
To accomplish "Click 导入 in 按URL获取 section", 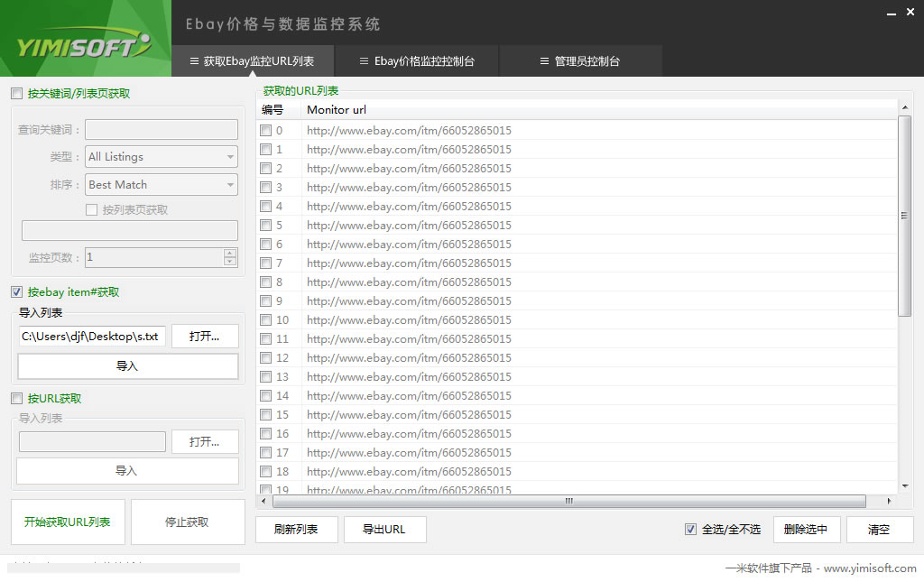I will 127,471.
